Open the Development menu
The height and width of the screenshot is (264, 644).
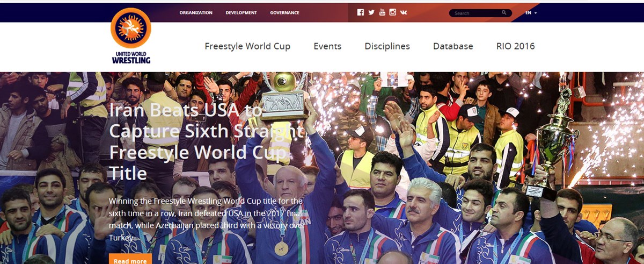coord(241,12)
